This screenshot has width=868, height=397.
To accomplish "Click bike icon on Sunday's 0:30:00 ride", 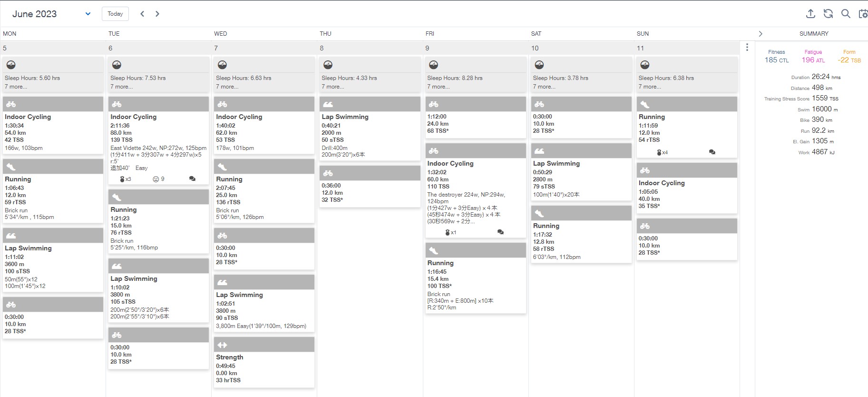I will pyautogui.click(x=644, y=226).
